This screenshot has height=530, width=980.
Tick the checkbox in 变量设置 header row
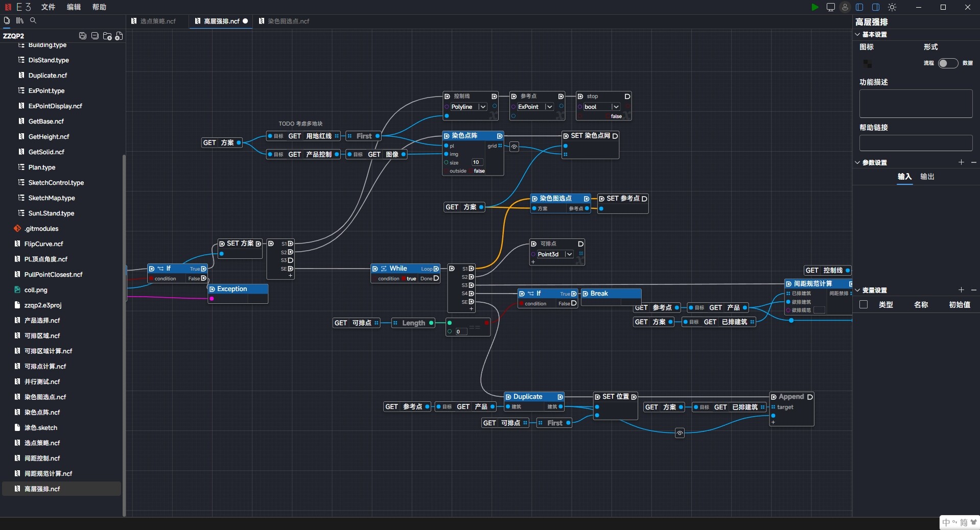[864, 305]
